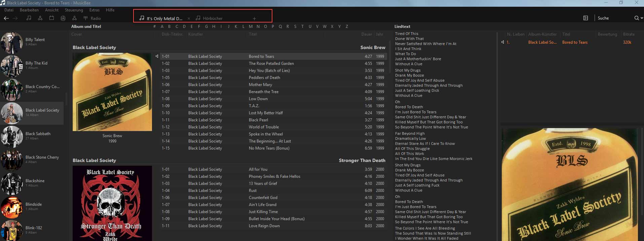Expand the search options dropdown arrow
This screenshot has height=241, width=644.
pyautogui.click(x=642, y=18)
